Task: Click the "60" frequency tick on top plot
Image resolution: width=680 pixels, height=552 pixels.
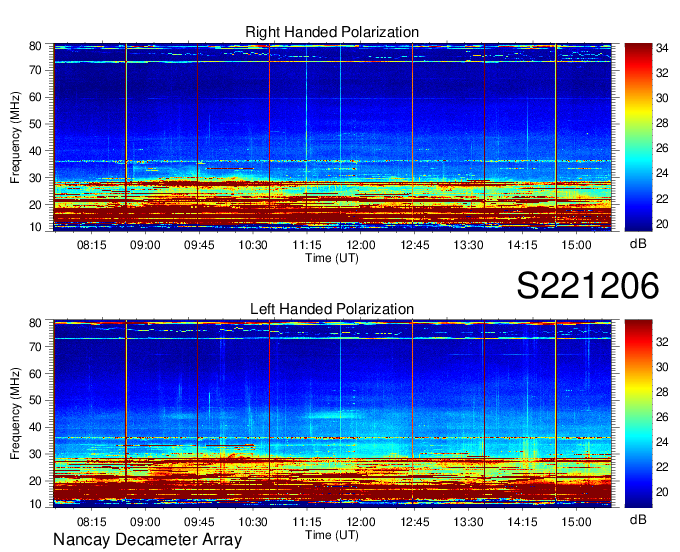Action: pyautogui.click(x=35, y=97)
